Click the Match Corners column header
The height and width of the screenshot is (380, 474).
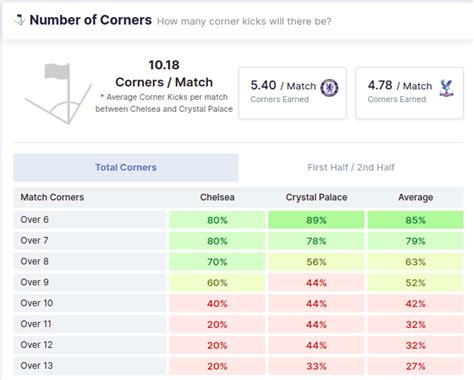(52, 197)
